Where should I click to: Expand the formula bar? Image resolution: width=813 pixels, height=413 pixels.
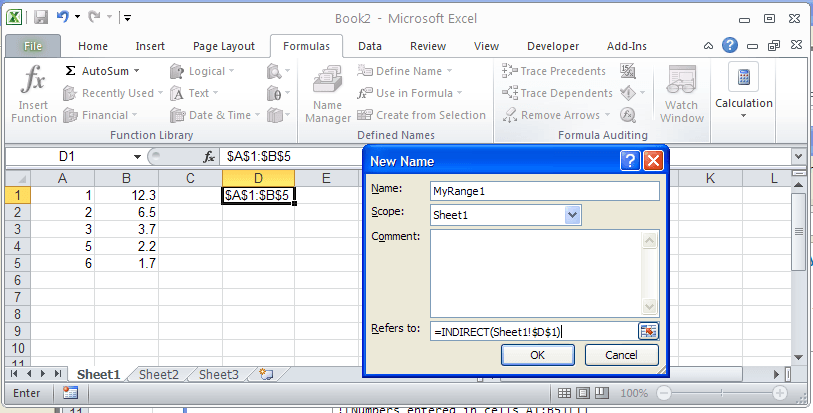point(798,156)
